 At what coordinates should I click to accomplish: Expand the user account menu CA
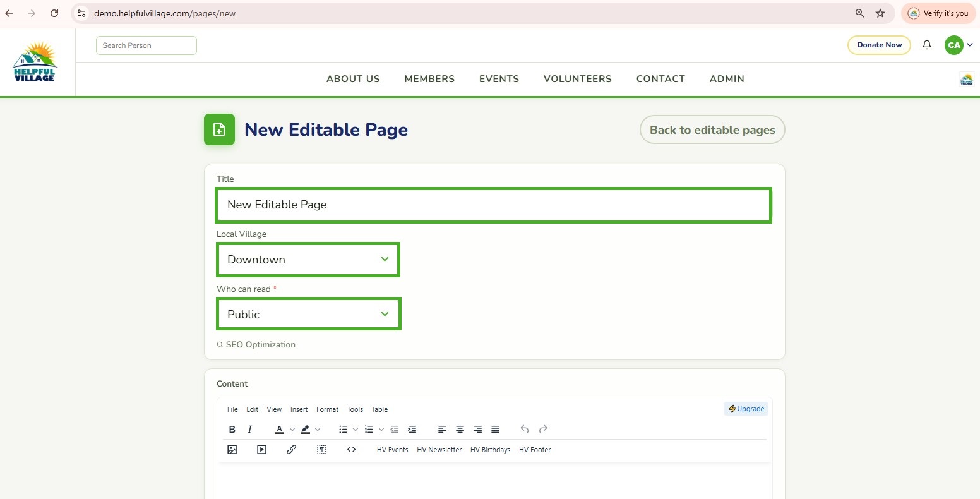point(959,45)
